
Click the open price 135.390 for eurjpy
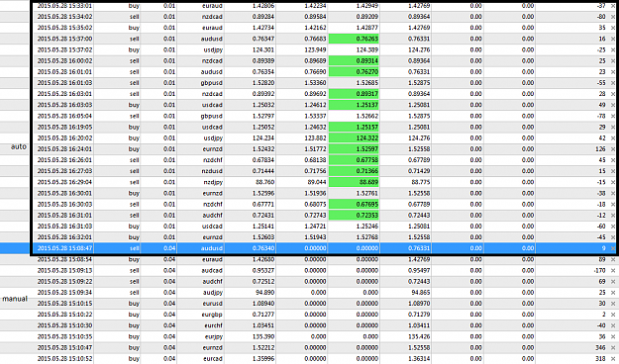click(x=264, y=336)
